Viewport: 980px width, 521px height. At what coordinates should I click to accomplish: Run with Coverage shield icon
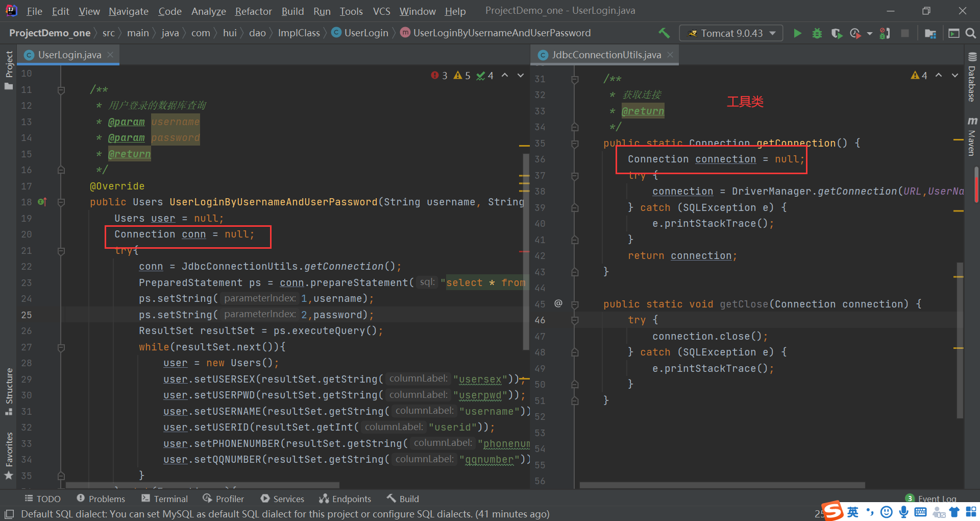(x=836, y=33)
